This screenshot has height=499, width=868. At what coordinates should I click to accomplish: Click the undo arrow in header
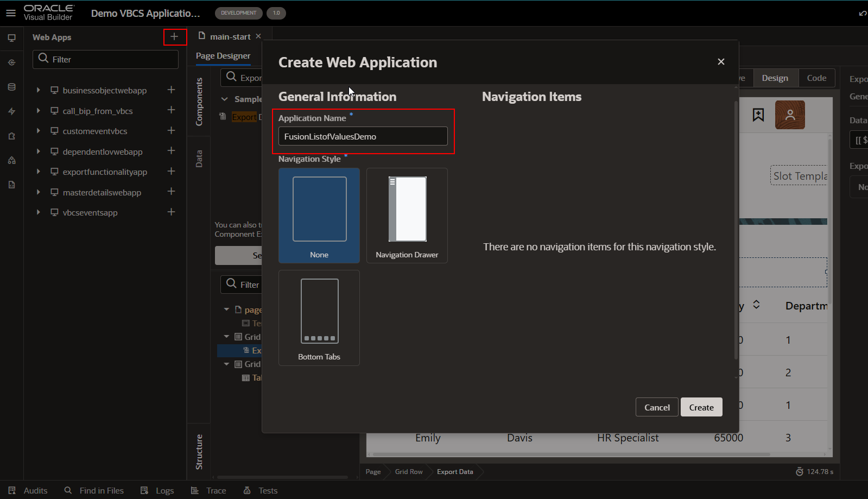[863, 13]
